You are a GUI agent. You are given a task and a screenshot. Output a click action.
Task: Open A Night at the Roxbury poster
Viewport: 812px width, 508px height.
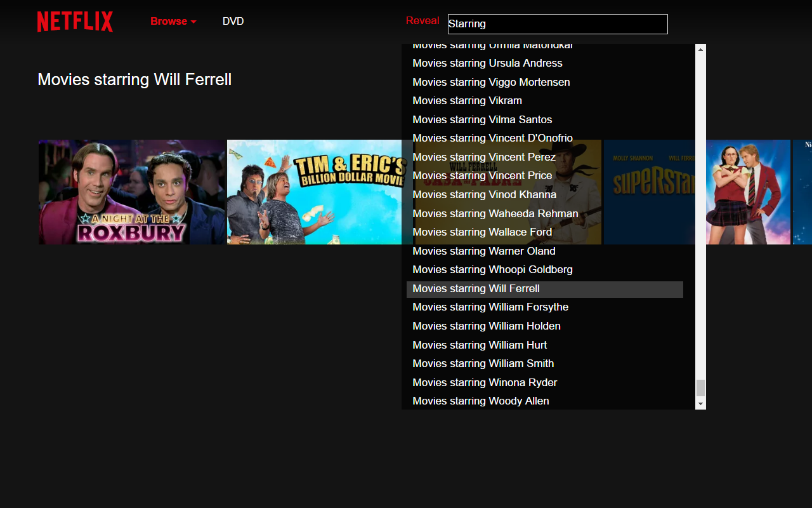click(132, 192)
